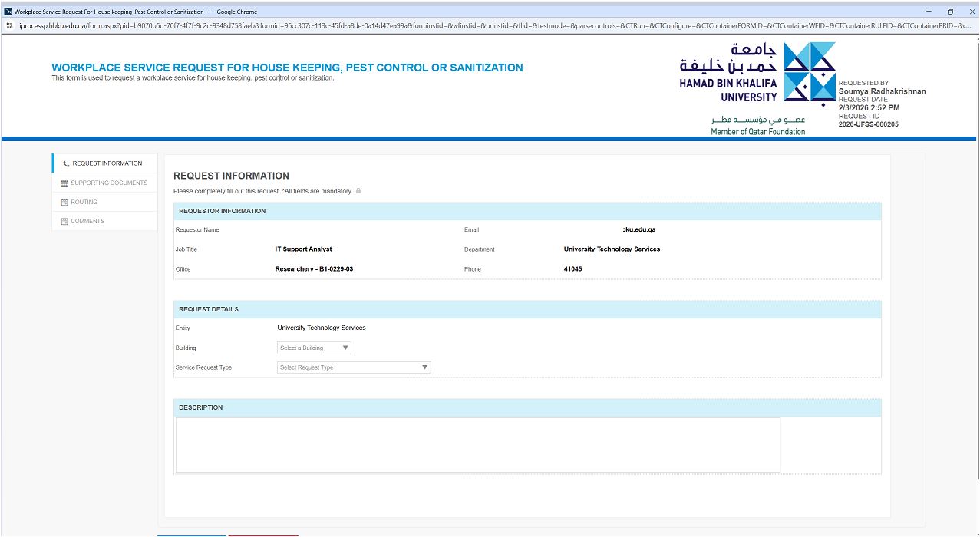Restore down the Chrome window
Image resolution: width=980 pixels, height=537 pixels.
click(950, 12)
